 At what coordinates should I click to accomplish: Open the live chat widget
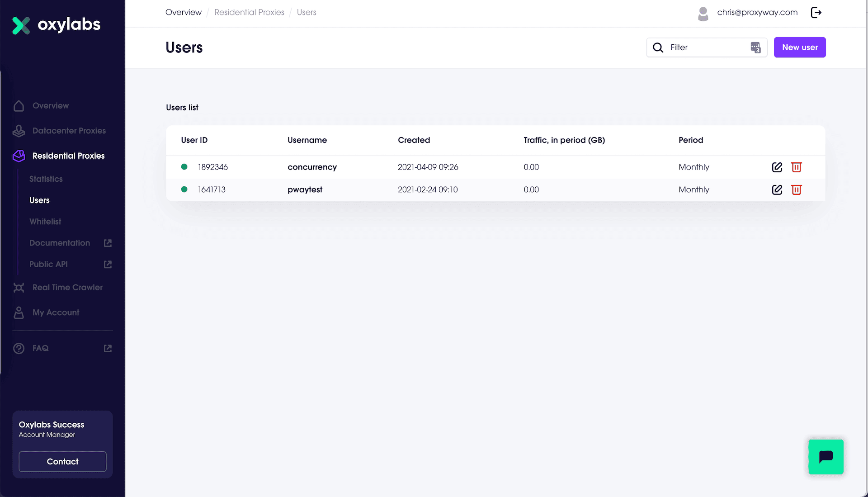826,457
